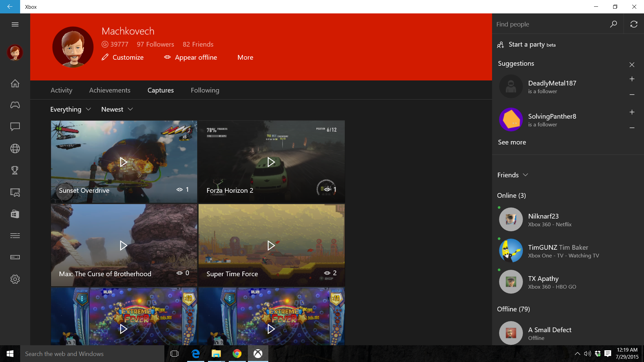The width and height of the screenshot is (644, 362).
Task: Add DeadlyMetal187 as friend with plus
Action: pyautogui.click(x=632, y=79)
